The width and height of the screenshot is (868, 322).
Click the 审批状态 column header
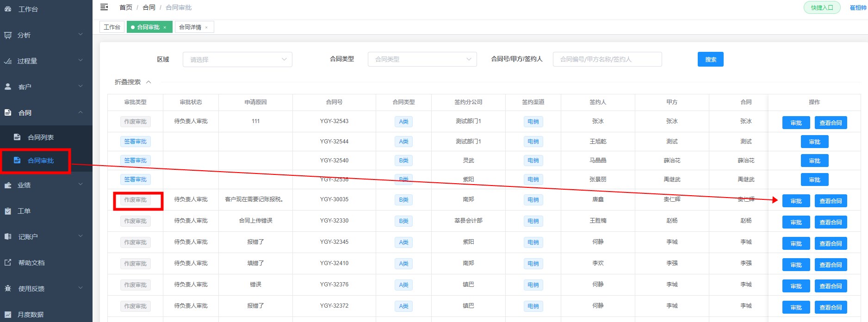click(191, 102)
